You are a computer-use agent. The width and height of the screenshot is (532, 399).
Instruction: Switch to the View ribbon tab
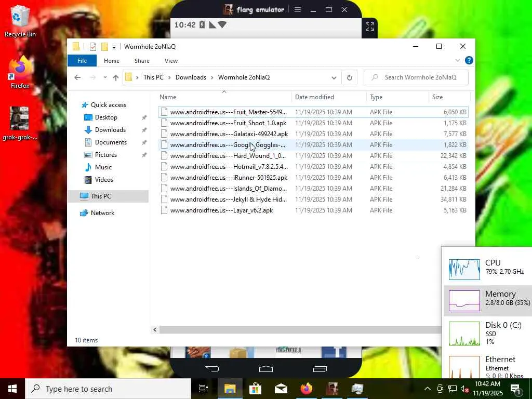[171, 61]
